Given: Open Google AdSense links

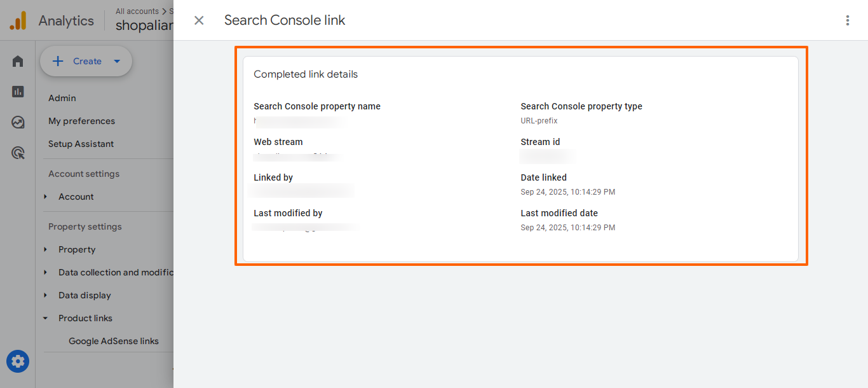Looking at the screenshot, I should (x=114, y=341).
